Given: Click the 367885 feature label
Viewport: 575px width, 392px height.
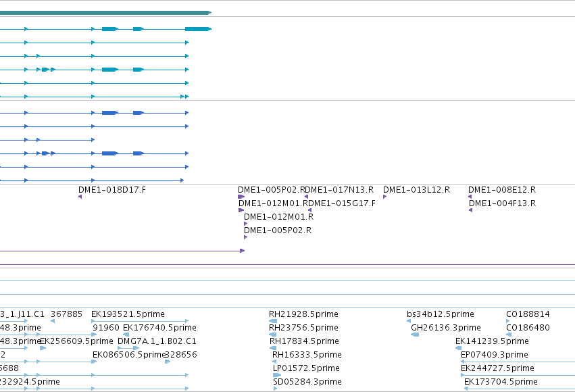Looking at the screenshot, I should [66, 314].
